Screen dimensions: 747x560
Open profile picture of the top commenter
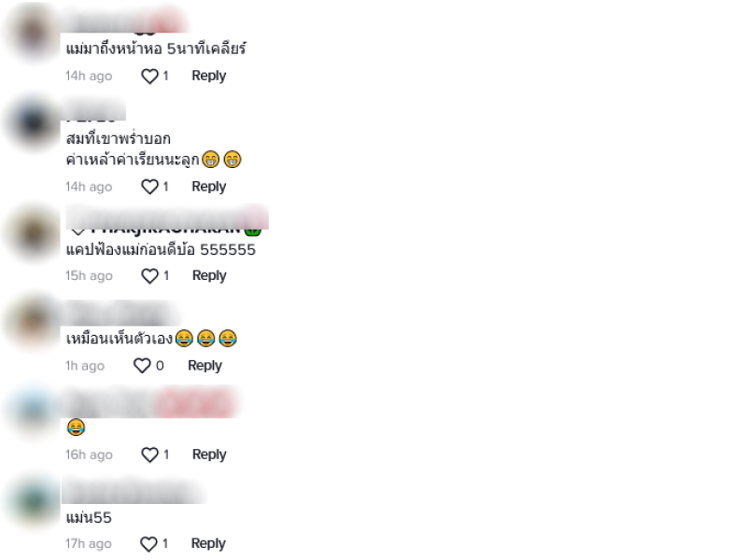point(33,33)
